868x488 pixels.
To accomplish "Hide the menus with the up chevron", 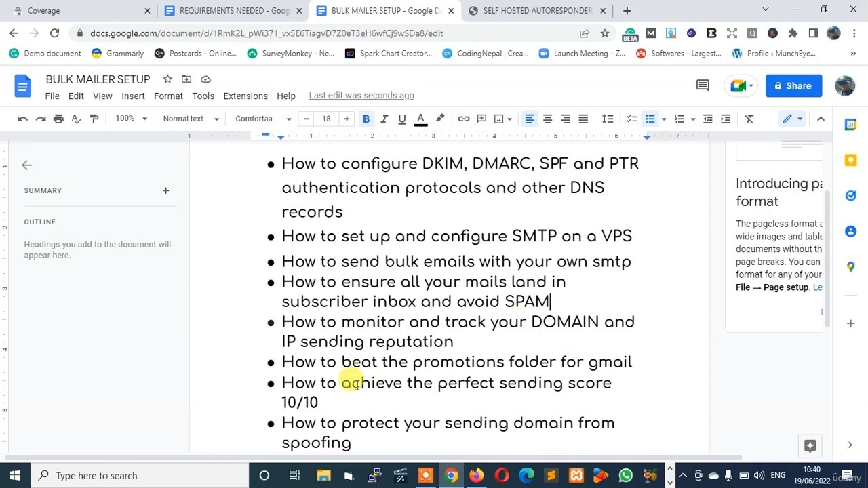I will click(821, 119).
